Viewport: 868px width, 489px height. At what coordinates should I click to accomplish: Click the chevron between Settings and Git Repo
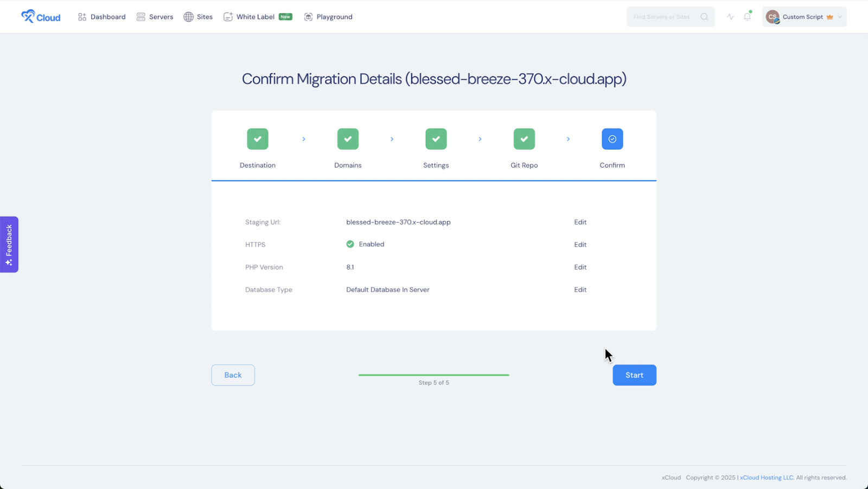coord(480,139)
